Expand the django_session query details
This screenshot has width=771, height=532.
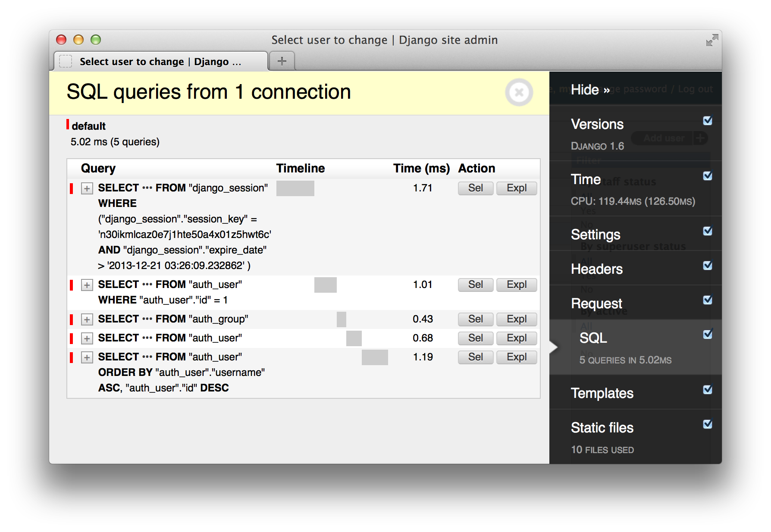[x=87, y=188]
